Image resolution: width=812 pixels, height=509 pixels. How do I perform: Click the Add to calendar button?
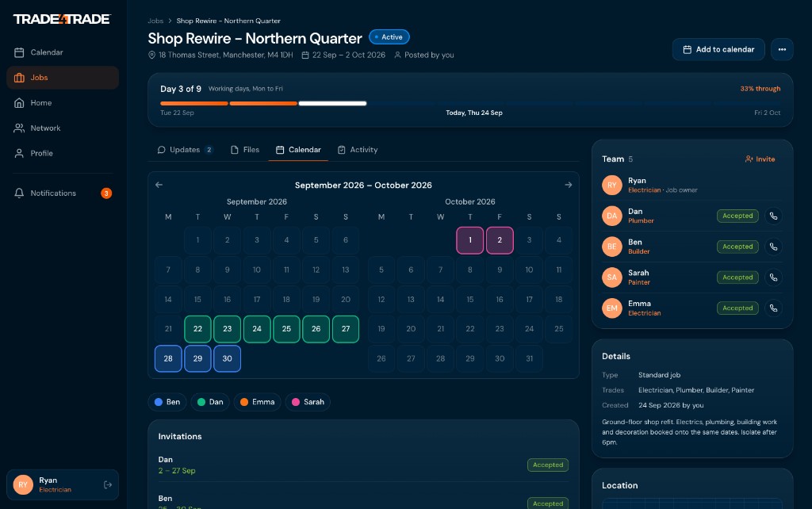click(x=718, y=50)
